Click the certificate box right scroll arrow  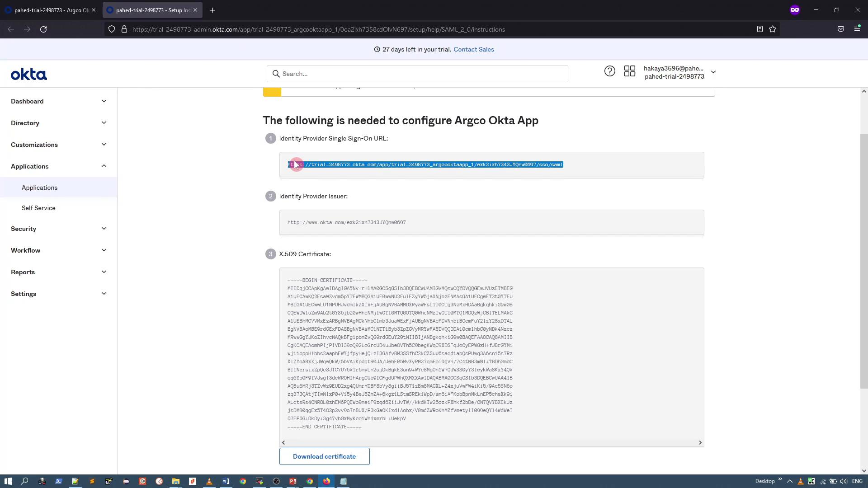tap(700, 443)
